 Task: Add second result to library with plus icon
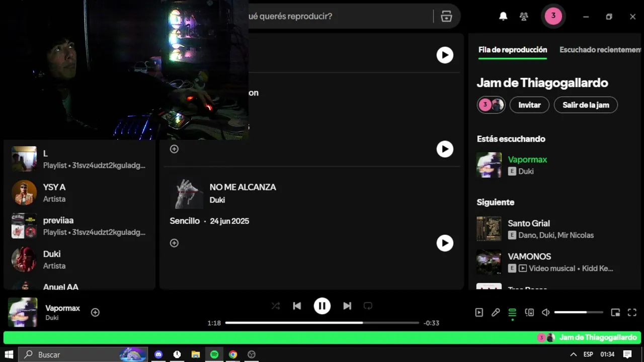pos(174,149)
